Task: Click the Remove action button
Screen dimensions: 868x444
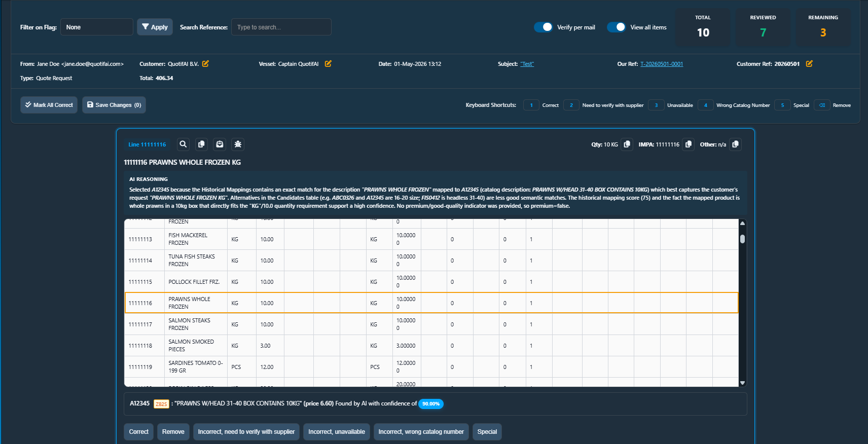Action: pos(173,432)
